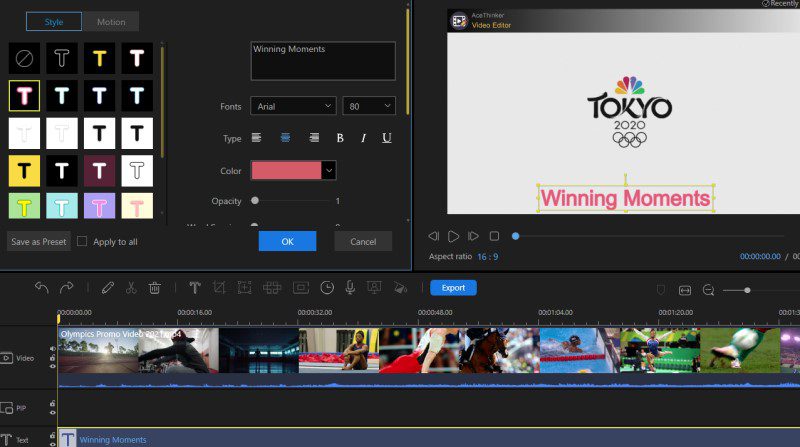Expand the Color picker dropdown arrow
The image size is (800, 447).
pyautogui.click(x=329, y=170)
